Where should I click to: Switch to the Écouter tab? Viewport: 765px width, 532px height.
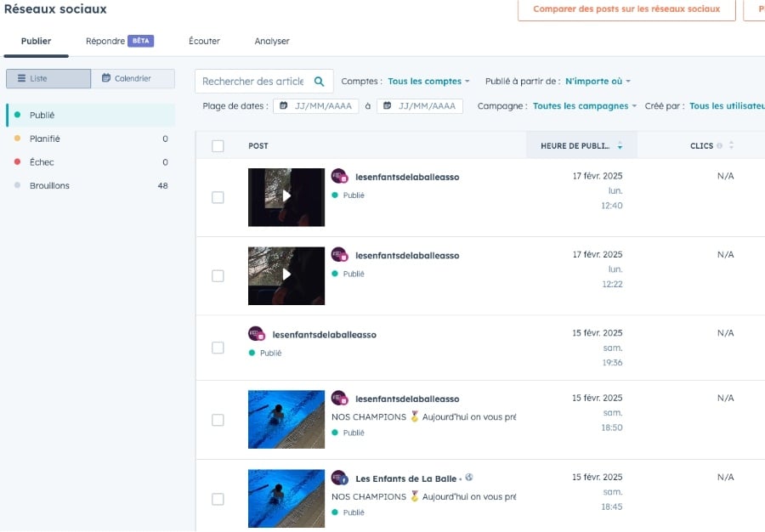click(204, 41)
